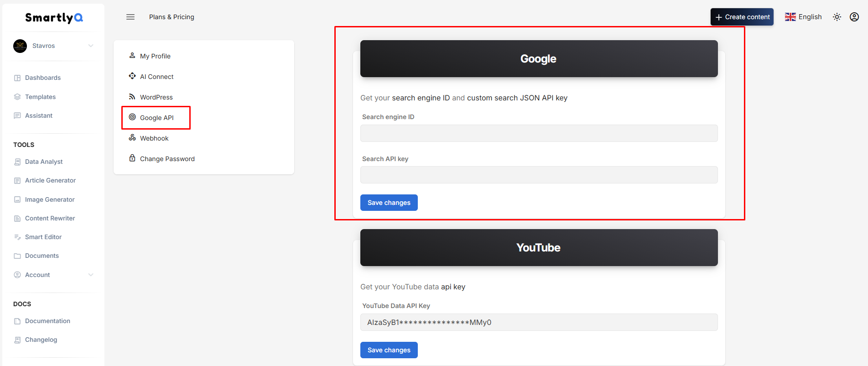Open the Smart Editor

click(x=43, y=237)
